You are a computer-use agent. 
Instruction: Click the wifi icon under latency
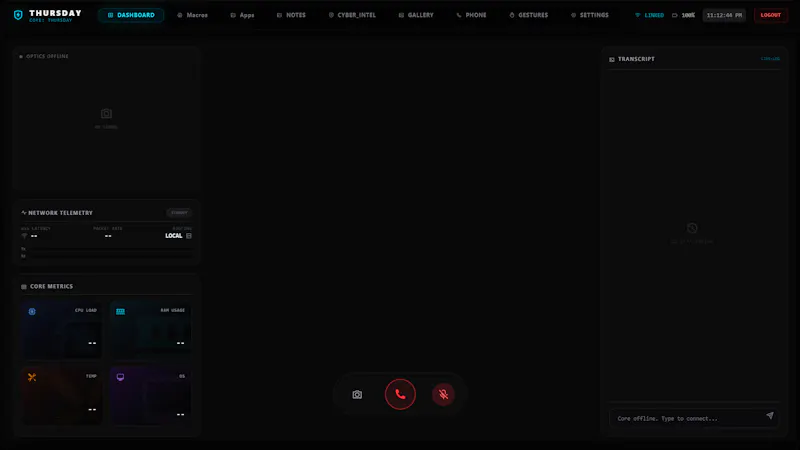tap(24, 236)
